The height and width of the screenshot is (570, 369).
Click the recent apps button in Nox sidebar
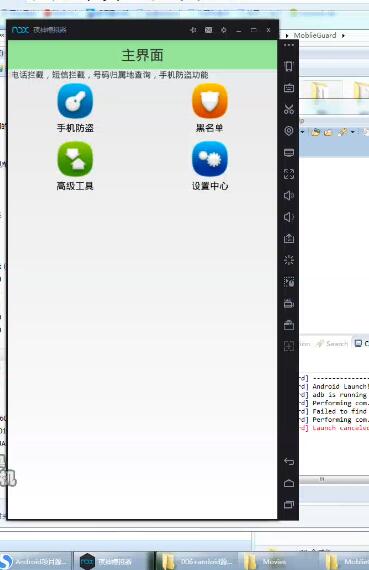[x=289, y=505]
